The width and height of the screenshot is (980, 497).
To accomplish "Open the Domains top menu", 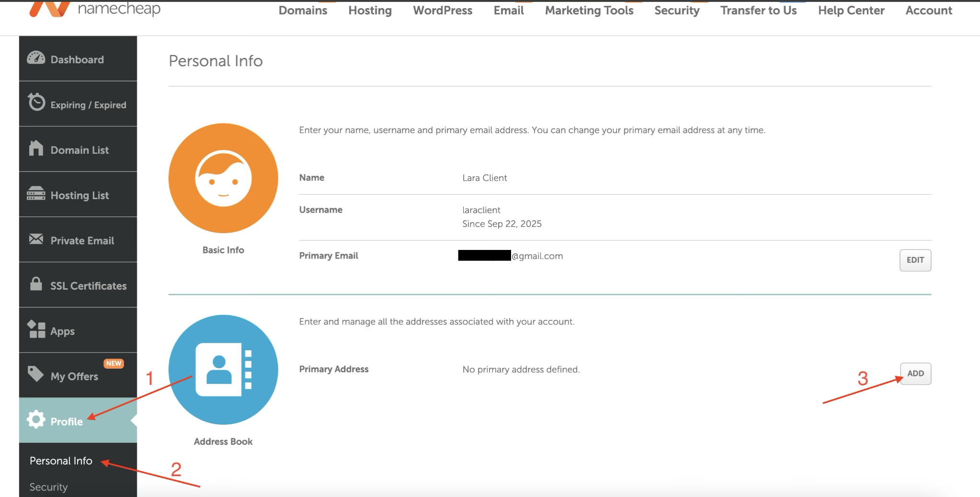I will pos(303,11).
